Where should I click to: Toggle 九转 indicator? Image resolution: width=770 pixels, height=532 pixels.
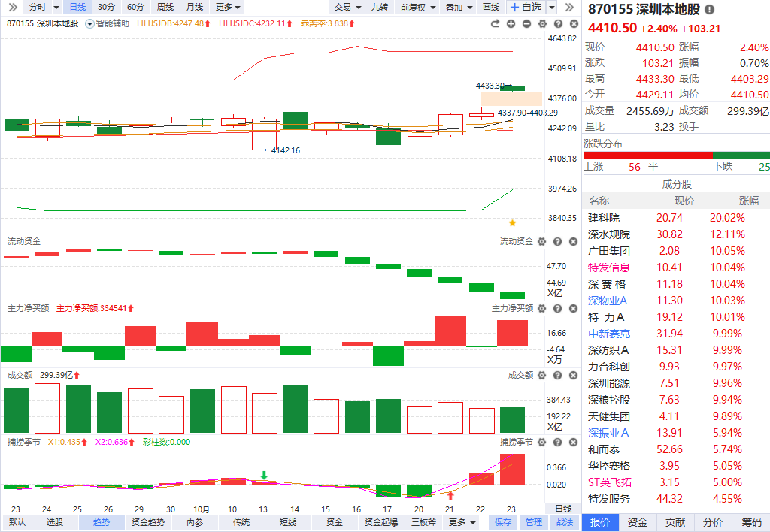pos(379,7)
